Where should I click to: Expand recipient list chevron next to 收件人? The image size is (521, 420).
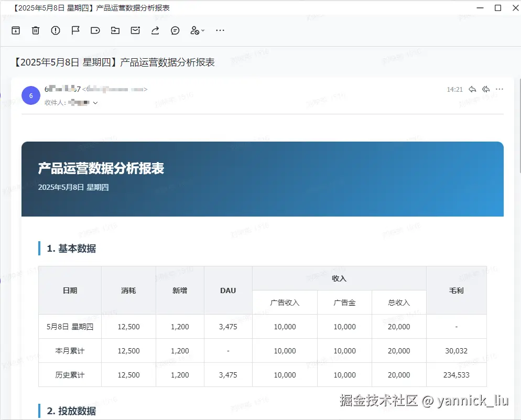[95, 103]
